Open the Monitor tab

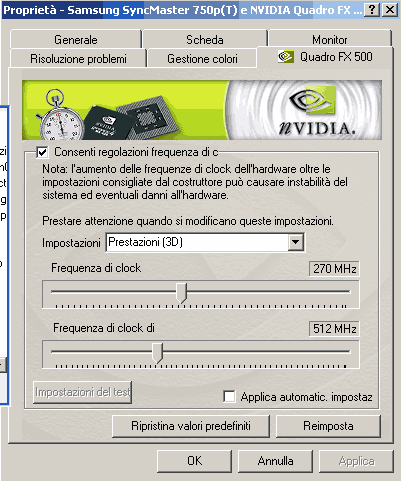330,39
